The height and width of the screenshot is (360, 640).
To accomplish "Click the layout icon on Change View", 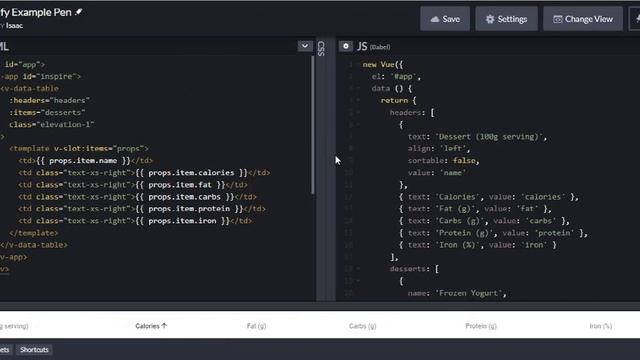I will click(558, 19).
